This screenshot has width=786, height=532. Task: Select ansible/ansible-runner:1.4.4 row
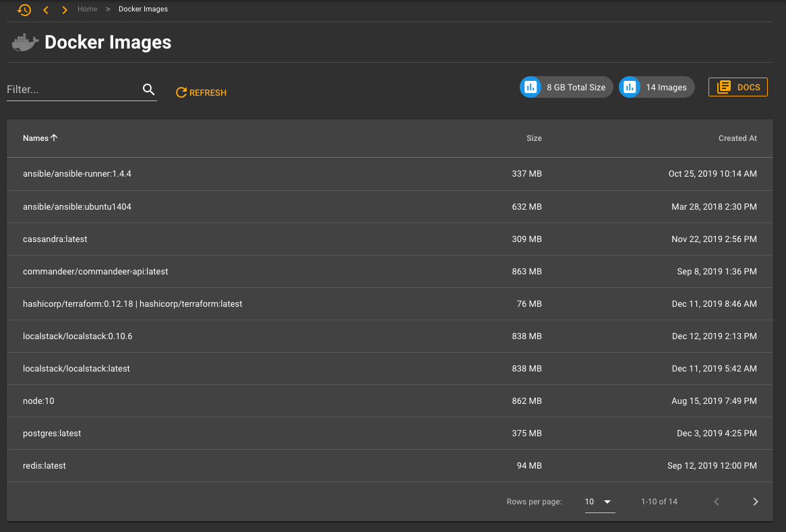[390, 174]
